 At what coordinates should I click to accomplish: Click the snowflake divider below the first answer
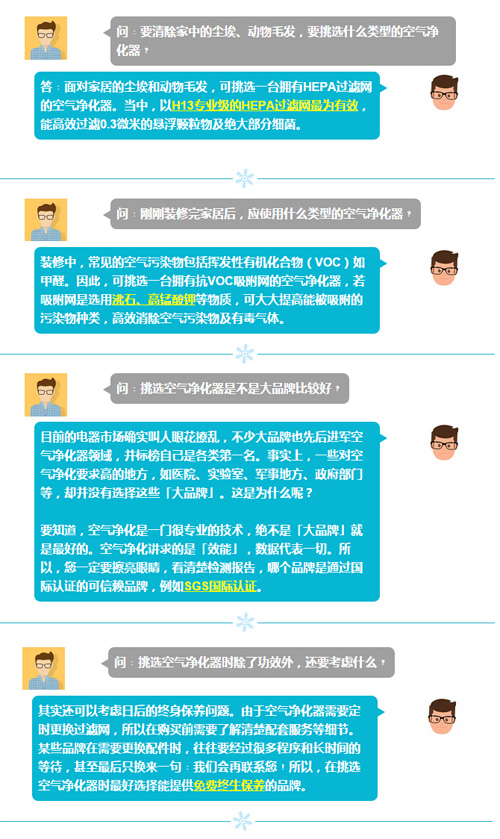pyautogui.click(x=245, y=179)
